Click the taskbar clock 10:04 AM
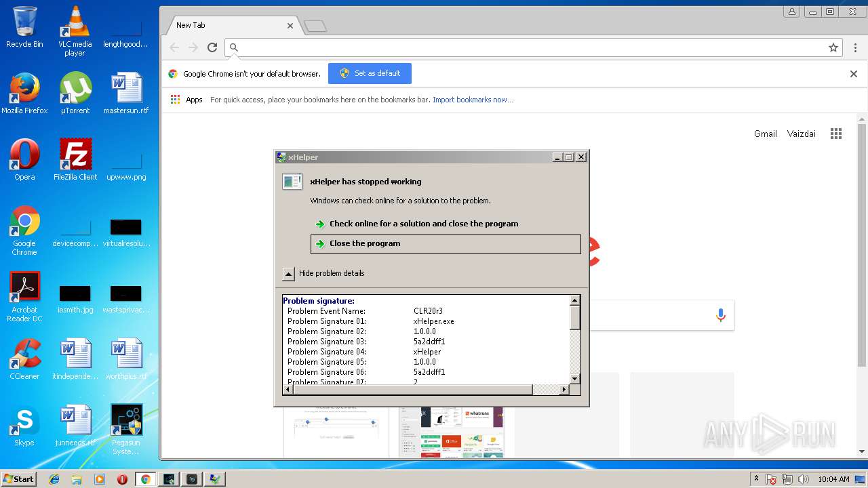Viewport: 868px width, 488px height. 833,479
